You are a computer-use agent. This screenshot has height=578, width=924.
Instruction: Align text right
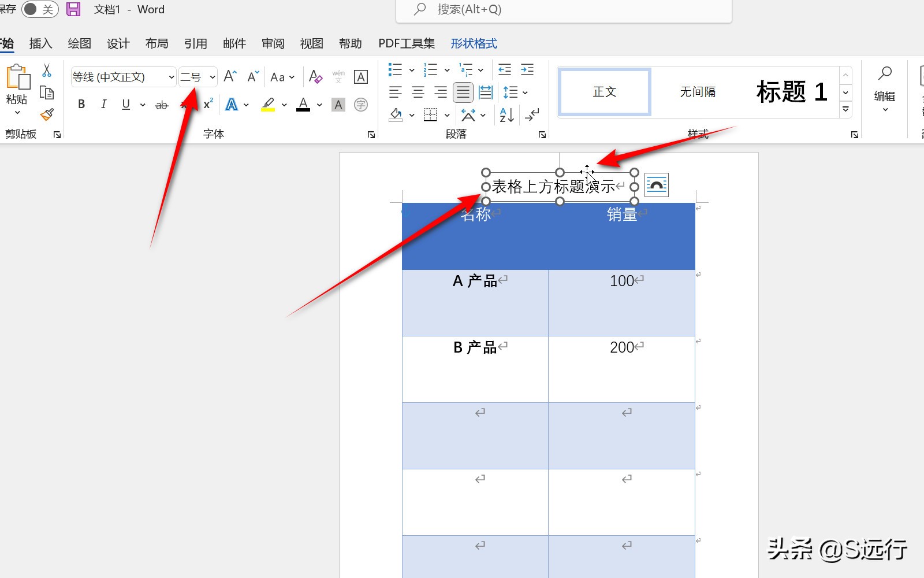[x=441, y=92]
